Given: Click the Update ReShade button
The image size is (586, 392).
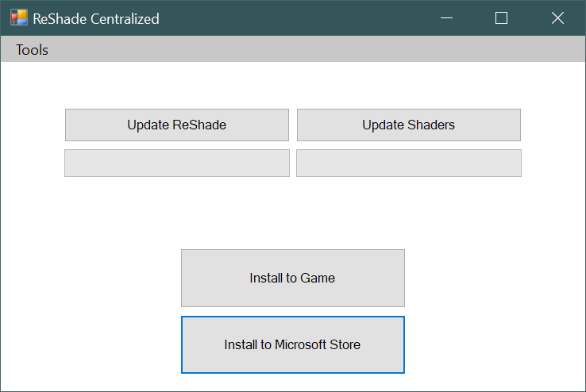Looking at the screenshot, I should [177, 125].
